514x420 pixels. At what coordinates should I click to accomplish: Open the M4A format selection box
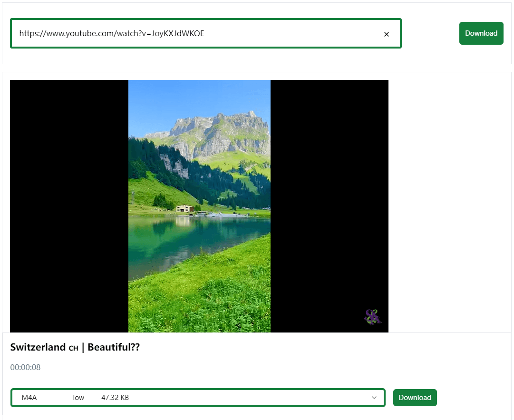[198, 398]
